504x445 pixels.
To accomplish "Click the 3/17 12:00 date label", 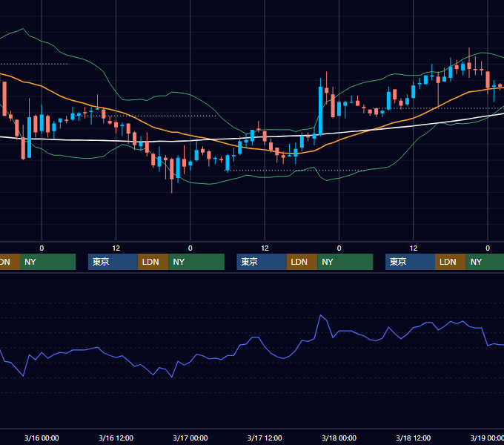I will [x=265, y=438].
